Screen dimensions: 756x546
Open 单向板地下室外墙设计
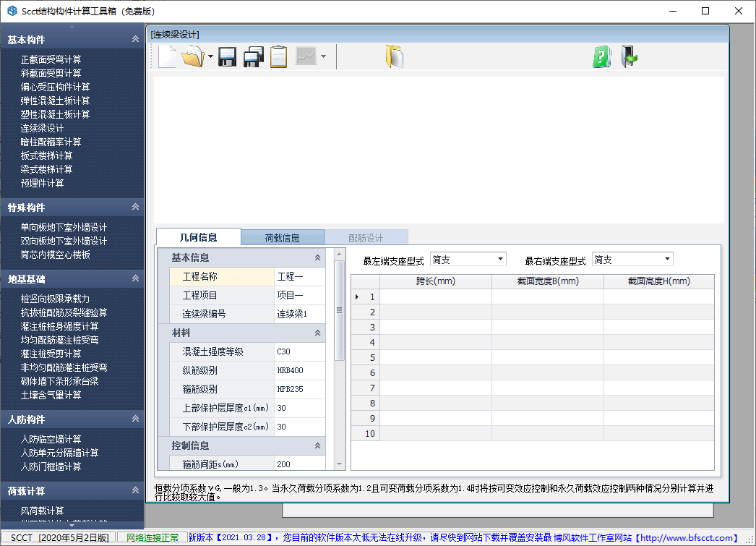point(64,227)
